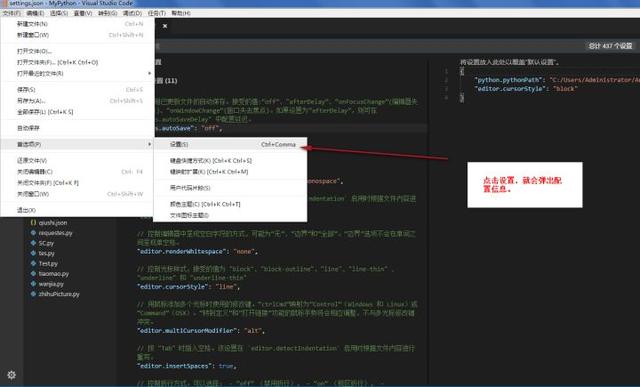This screenshot has height=387, width=640.
Task: Expand 打开最近的文件(R) submenu
Action: [x=78, y=73]
